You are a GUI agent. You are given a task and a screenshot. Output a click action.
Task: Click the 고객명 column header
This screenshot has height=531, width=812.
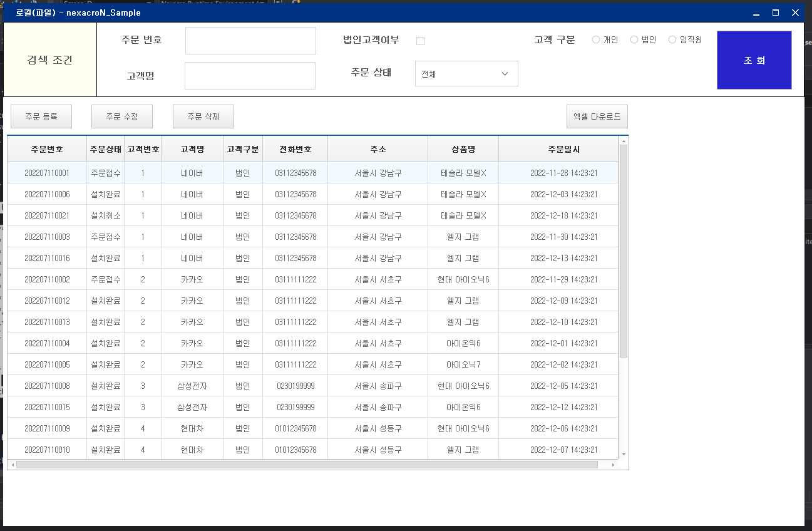pyautogui.click(x=192, y=150)
